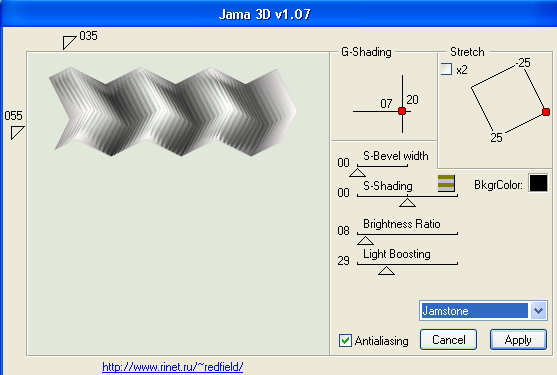
Task: Click the Apply button
Action: tap(518, 340)
